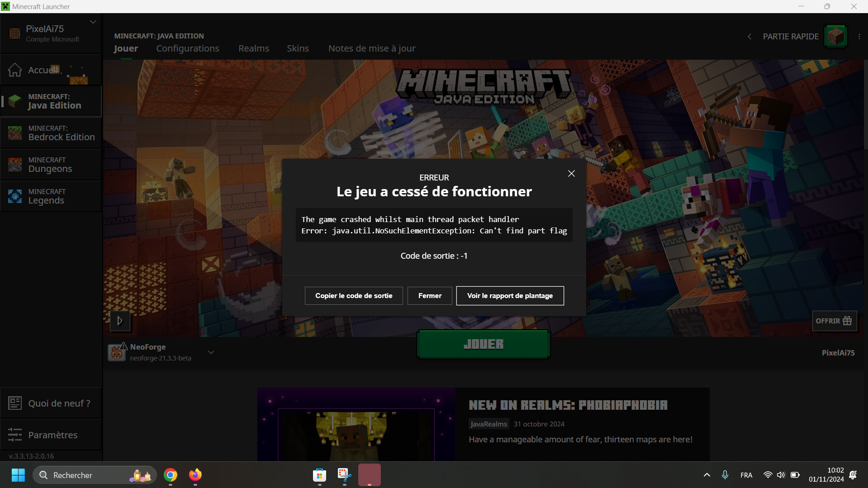
Task: Click the PixelAi75 username near JOUER
Action: click(x=838, y=353)
